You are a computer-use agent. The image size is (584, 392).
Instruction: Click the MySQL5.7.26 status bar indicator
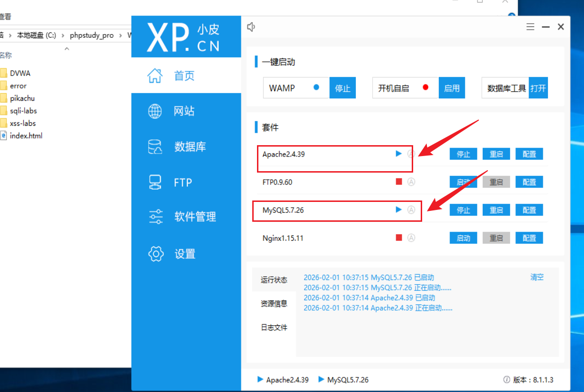pos(343,380)
